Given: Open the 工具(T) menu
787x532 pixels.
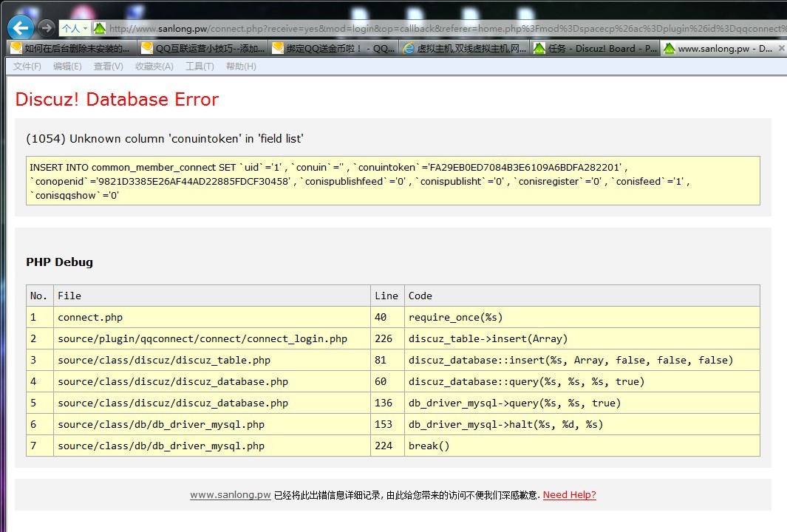Looking at the screenshot, I should click(200, 66).
